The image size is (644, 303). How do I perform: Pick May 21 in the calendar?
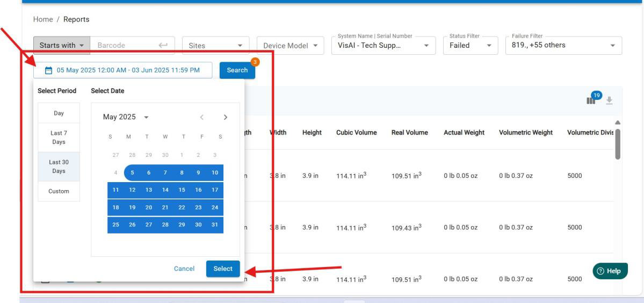click(165, 207)
